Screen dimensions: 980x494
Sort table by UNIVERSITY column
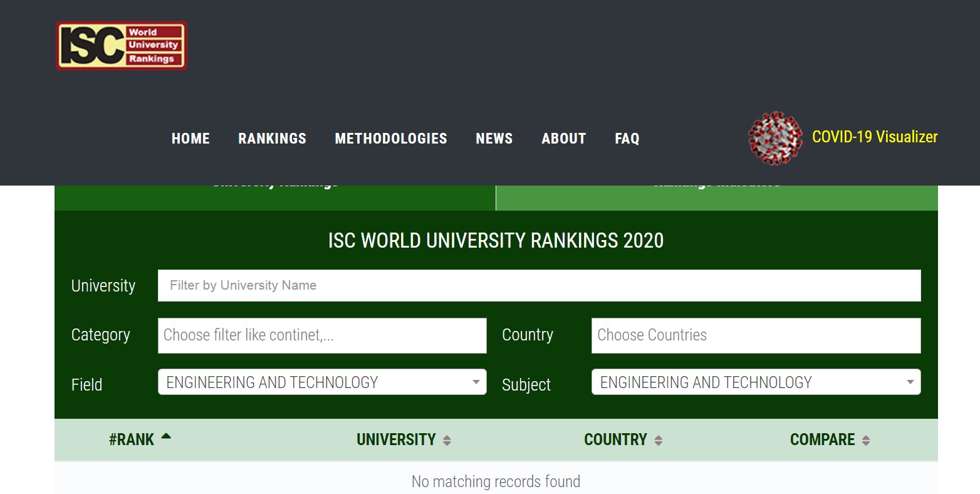[x=447, y=441]
